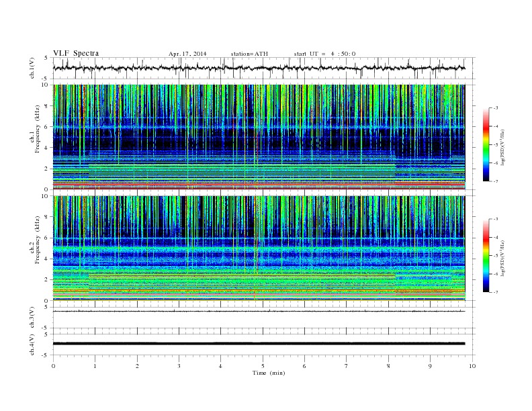Click time axis tick label "0"

pyautogui.click(x=53, y=366)
